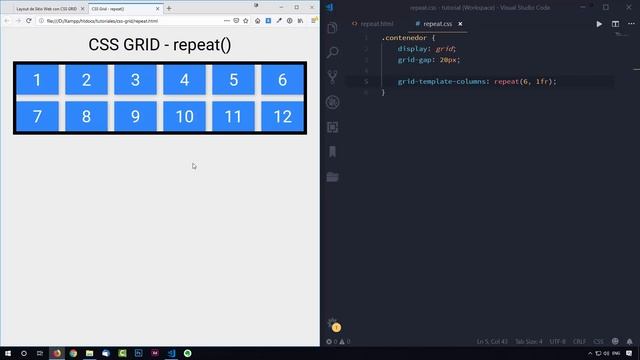Close the repeat.css editor tab

pyautogui.click(x=460, y=24)
